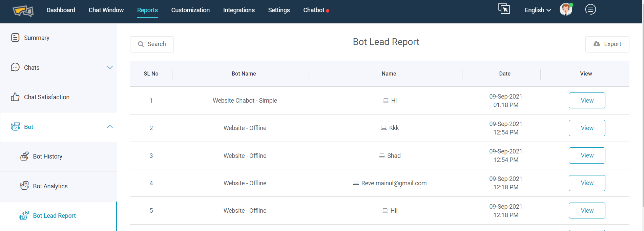Image resolution: width=644 pixels, height=231 pixels.
Task: Open the Customization tab
Action: tap(190, 10)
